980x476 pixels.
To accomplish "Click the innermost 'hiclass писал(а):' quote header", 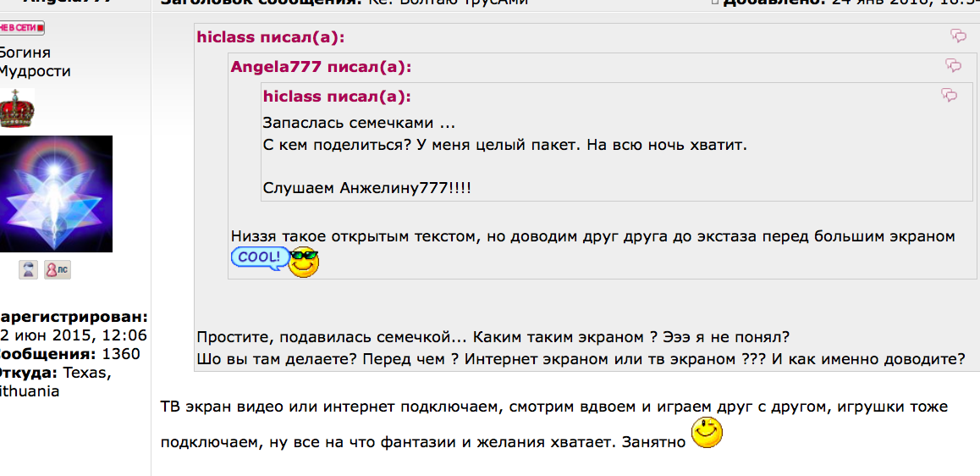I will pyautogui.click(x=337, y=96).
